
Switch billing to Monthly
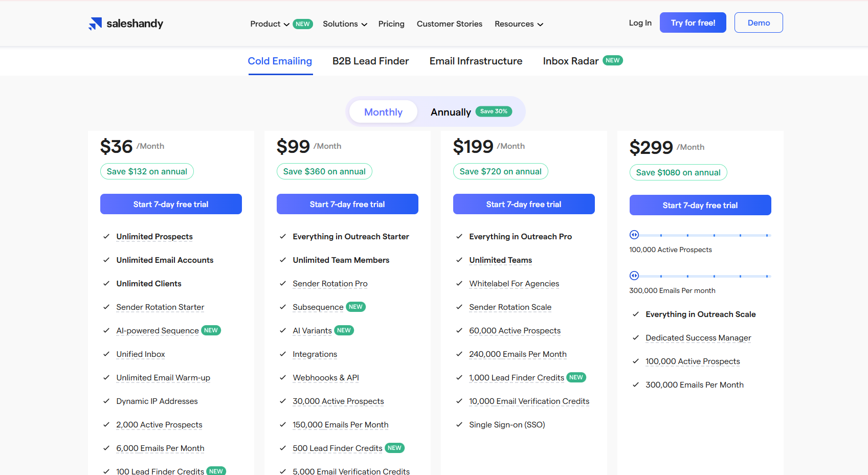click(x=383, y=112)
